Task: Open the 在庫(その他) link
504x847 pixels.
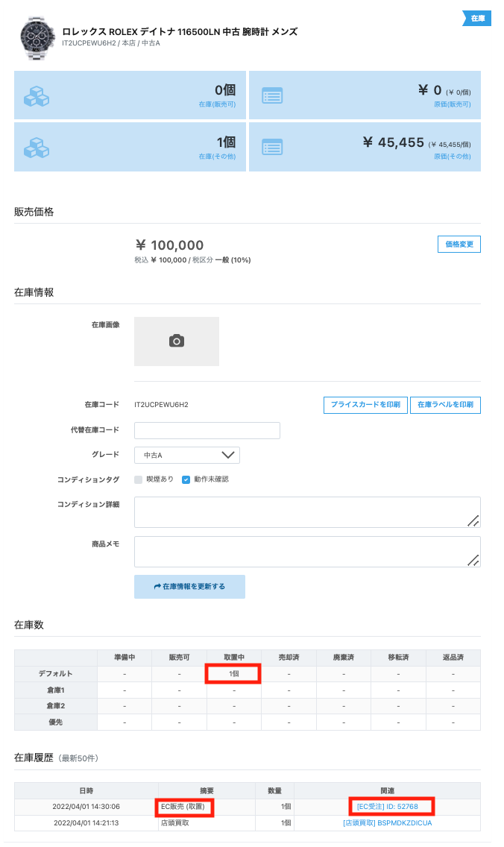Action: (x=217, y=156)
